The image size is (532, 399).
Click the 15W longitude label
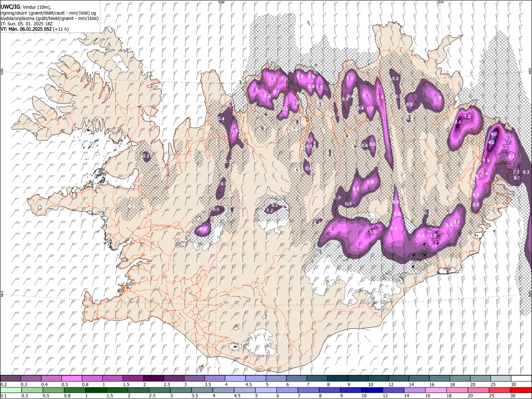pos(440,2)
